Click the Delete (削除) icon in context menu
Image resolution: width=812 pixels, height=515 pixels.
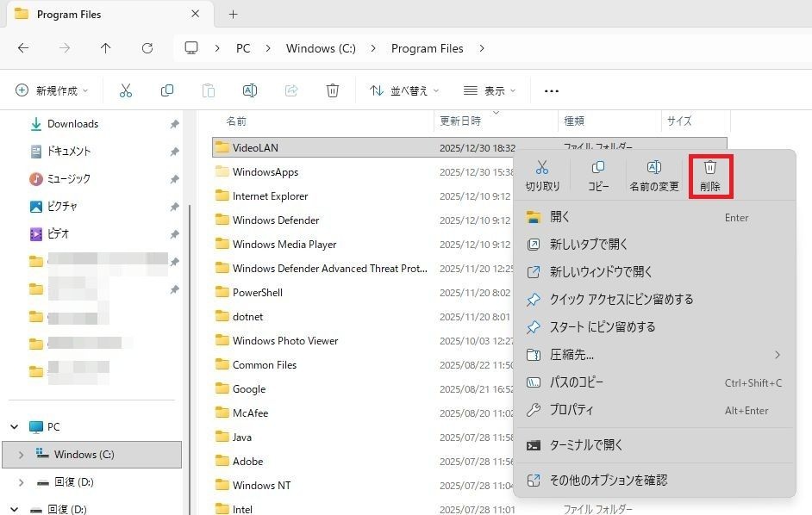click(710, 176)
